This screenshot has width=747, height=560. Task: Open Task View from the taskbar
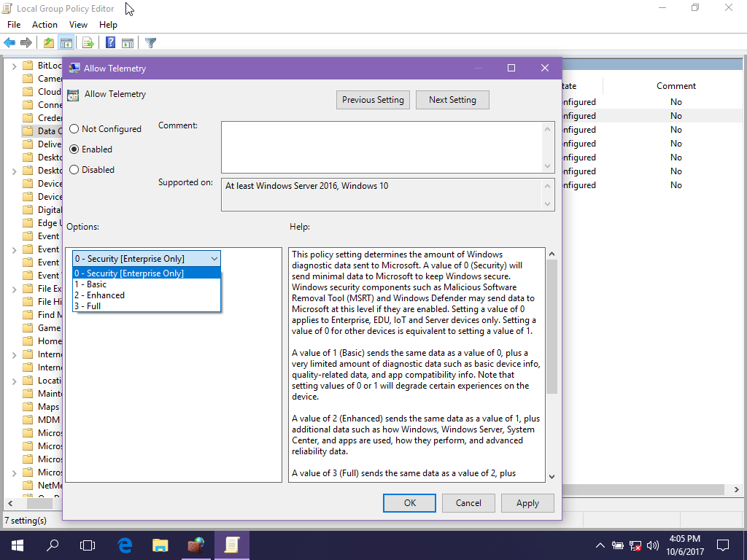(x=88, y=545)
